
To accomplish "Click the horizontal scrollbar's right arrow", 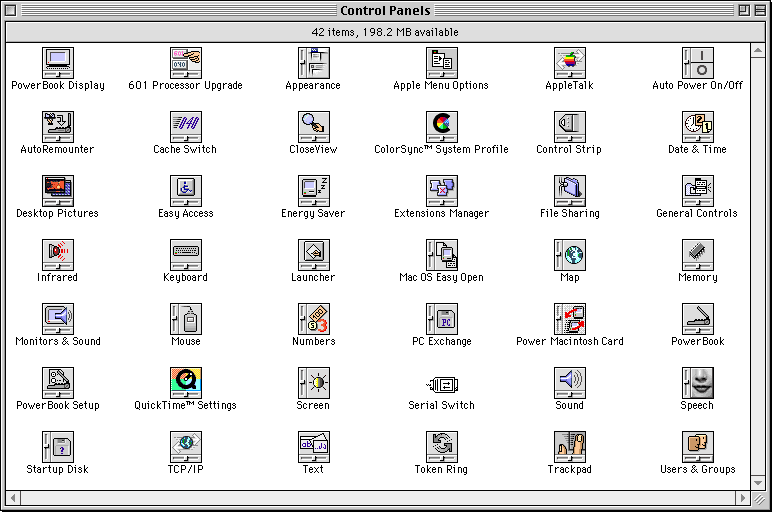I will click(741, 497).
